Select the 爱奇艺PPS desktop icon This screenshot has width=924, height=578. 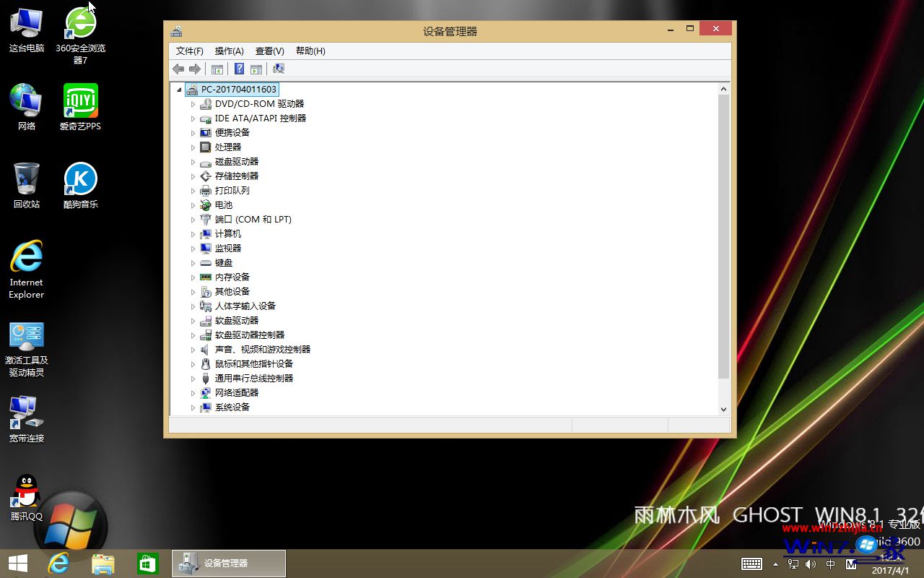80,102
